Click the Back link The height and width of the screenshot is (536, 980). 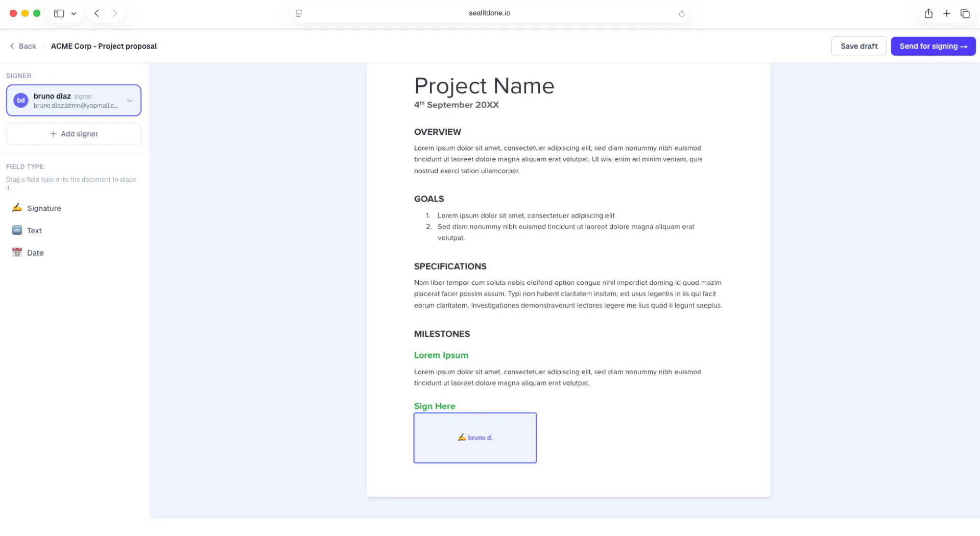pos(23,46)
